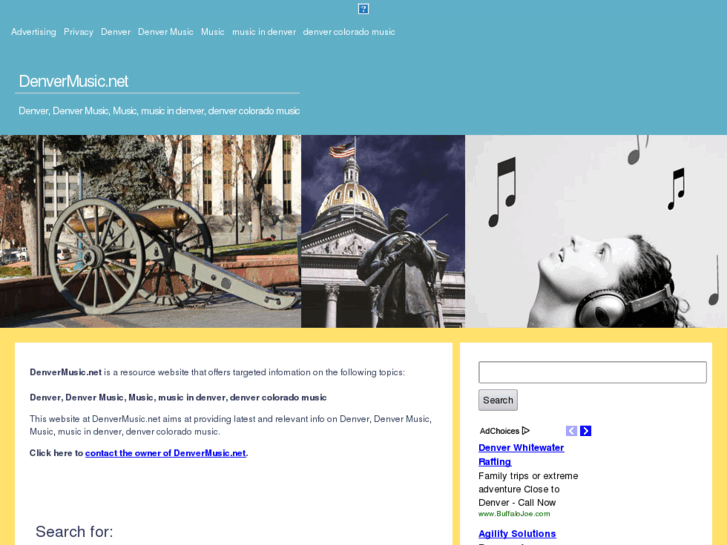Click the DenverMusic.net site title

[x=74, y=81]
